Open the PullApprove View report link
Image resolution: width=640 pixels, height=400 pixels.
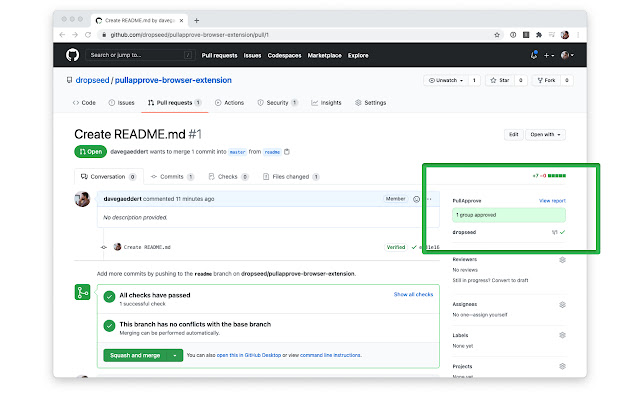(x=552, y=201)
